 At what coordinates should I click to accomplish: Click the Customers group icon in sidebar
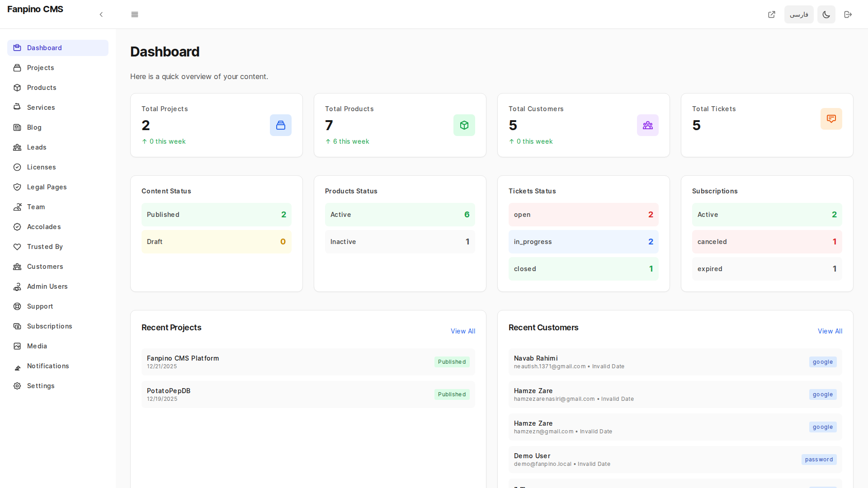(17, 267)
